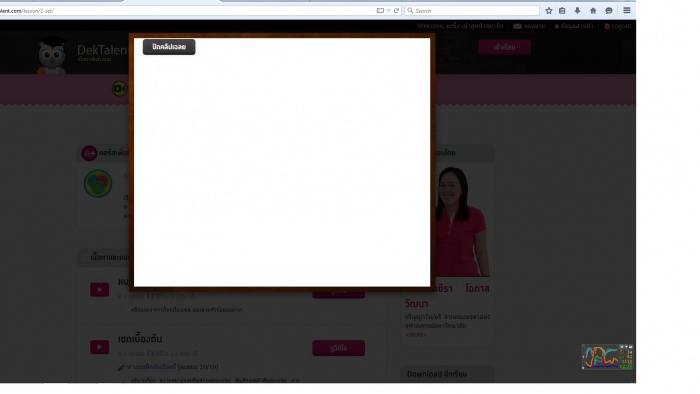This screenshot has height=394, width=700.
Task: Click the Welcome member text
Action: (x=460, y=26)
